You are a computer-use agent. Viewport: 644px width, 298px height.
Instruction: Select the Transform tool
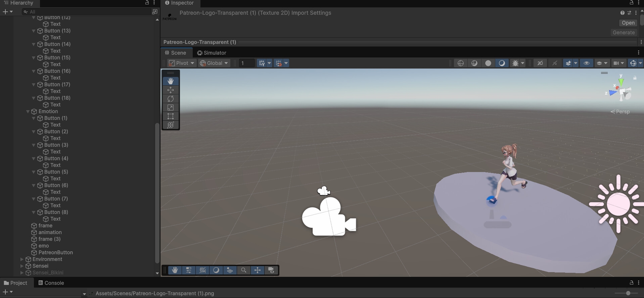click(171, 125)
